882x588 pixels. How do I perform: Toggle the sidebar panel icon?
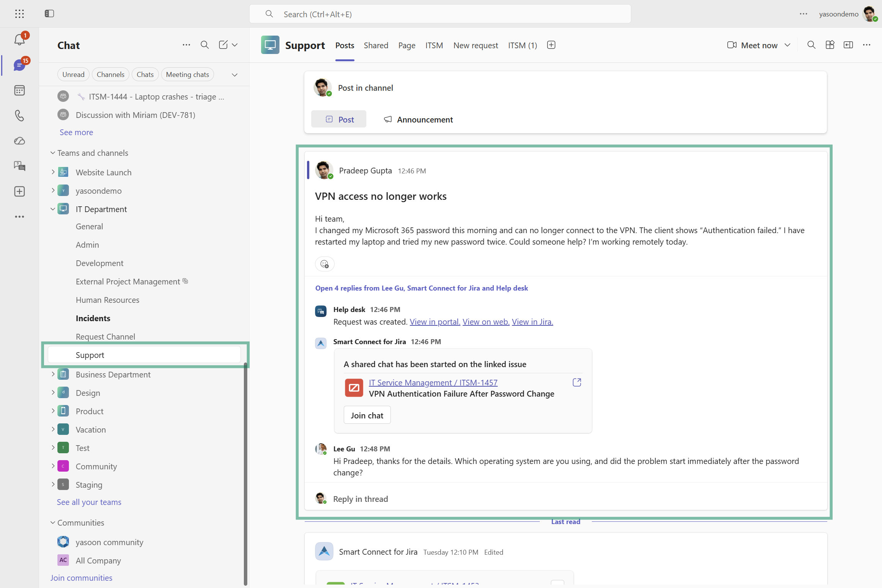click(x=49, y=14)
